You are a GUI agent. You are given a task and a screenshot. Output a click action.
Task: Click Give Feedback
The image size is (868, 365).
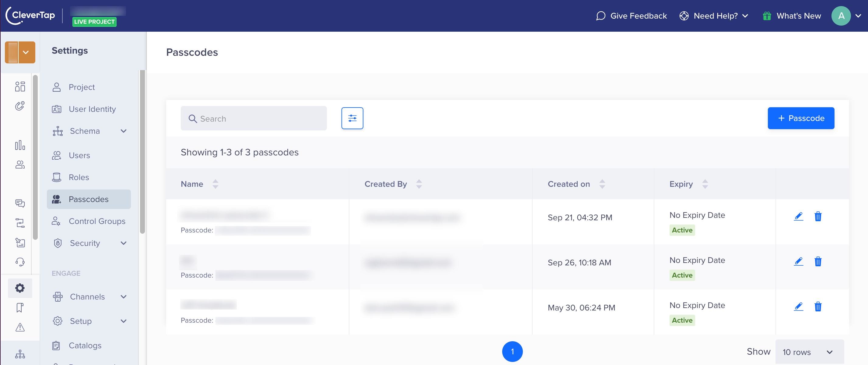tap(631, 16)
